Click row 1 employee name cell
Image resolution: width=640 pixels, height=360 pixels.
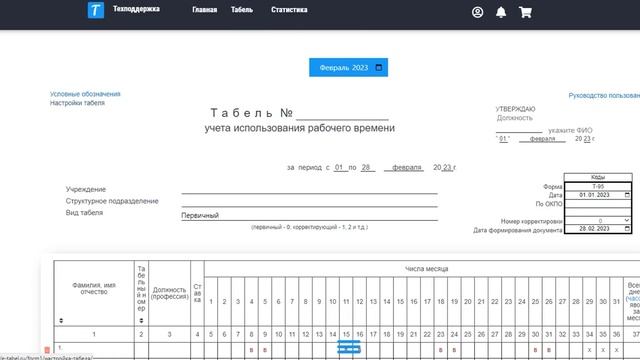(94, 350)
